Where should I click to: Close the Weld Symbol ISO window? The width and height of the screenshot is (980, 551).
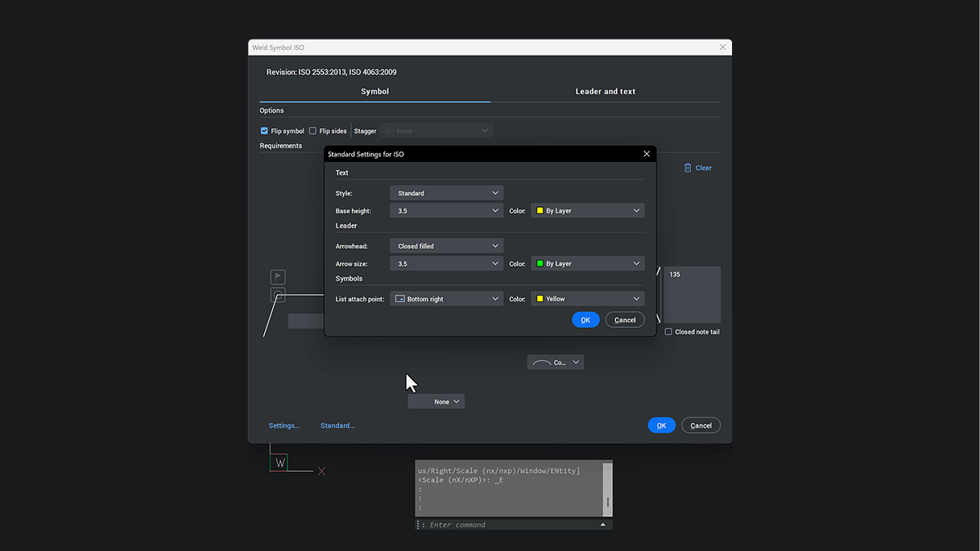(722, 48)
